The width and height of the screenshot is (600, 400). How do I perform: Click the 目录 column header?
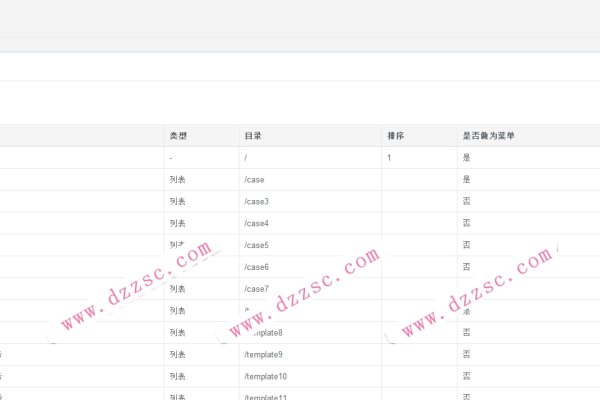tap(253, 136)
